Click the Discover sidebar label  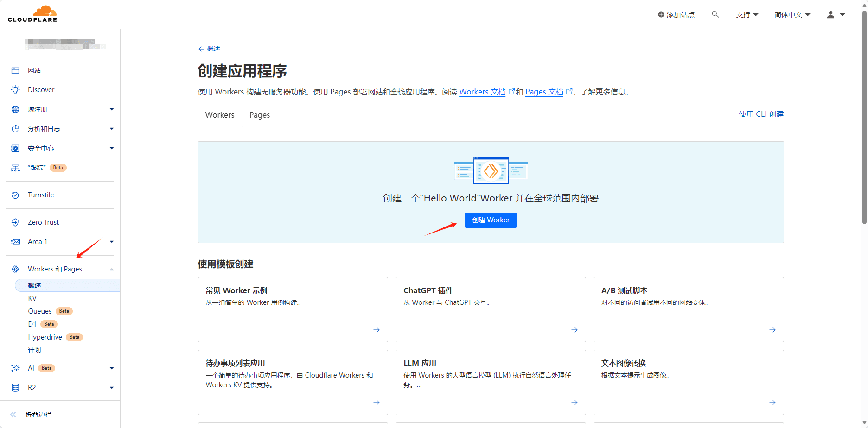[41, 90]
